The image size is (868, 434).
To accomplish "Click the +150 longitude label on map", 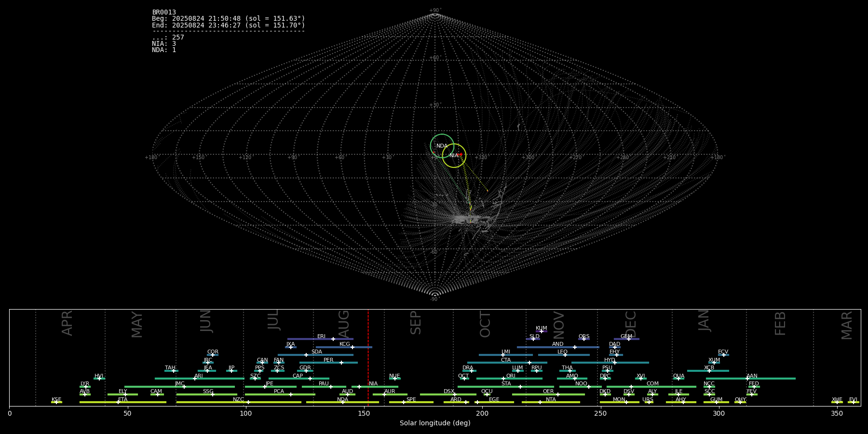I will (198, 158).
